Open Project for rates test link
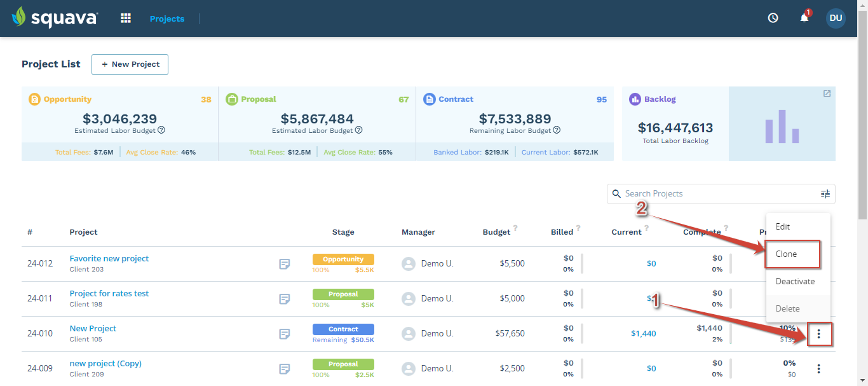The width and height of the screenshot is (868, 386). click(x=109, y=294)
